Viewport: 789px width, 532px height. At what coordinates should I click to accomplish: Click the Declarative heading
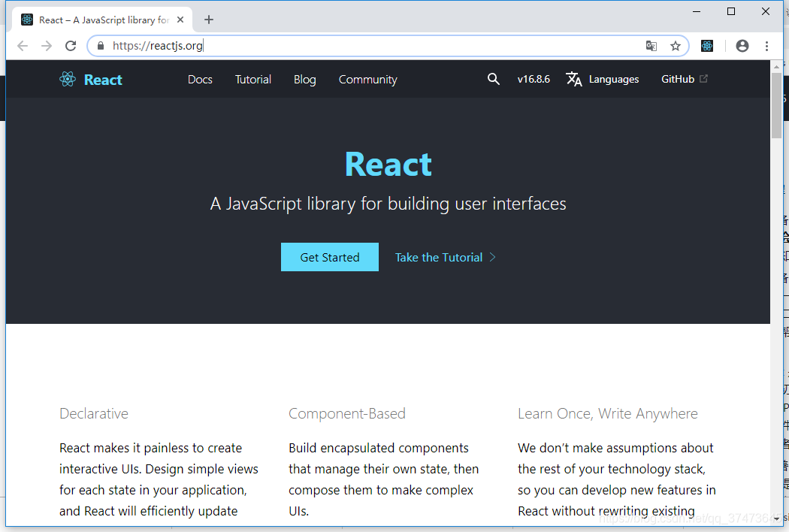[x=94, y=414]
